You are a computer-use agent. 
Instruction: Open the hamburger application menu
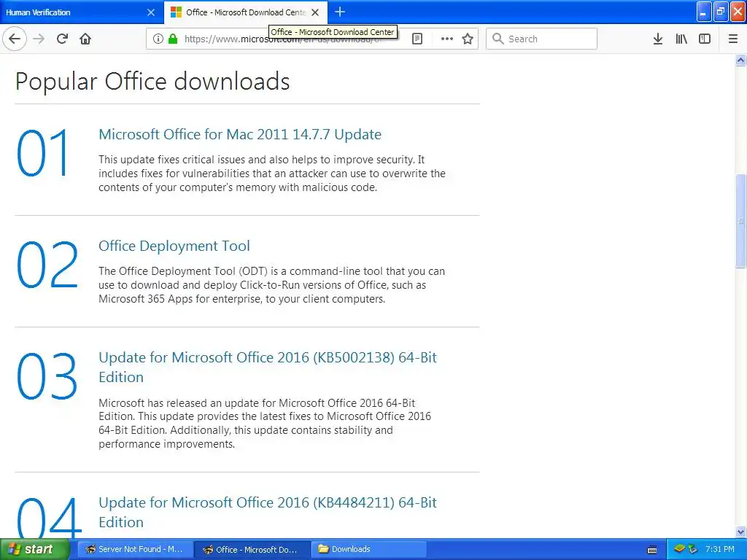coord(733,39)
